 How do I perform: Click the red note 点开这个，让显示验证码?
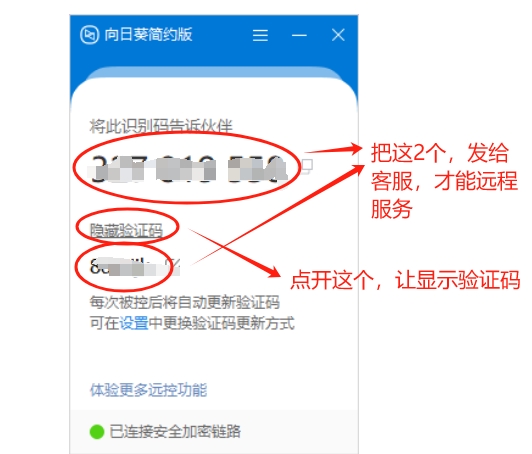[405, 280]
